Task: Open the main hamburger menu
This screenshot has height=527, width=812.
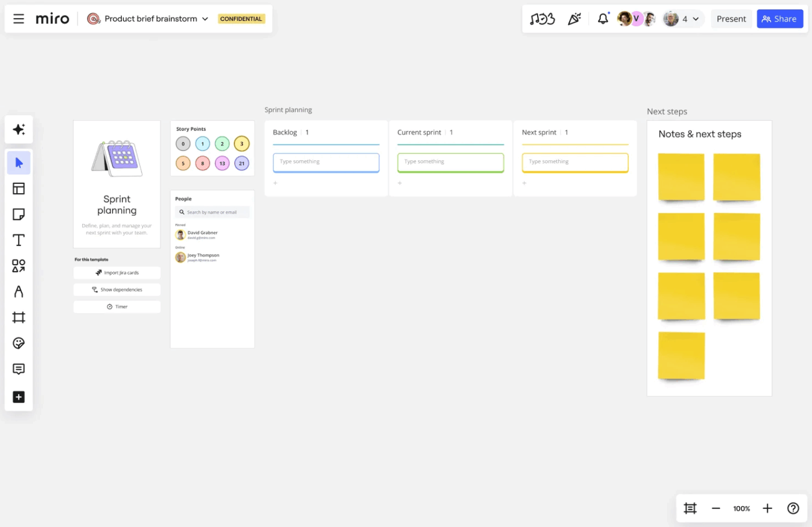Action: click(19, 19)
